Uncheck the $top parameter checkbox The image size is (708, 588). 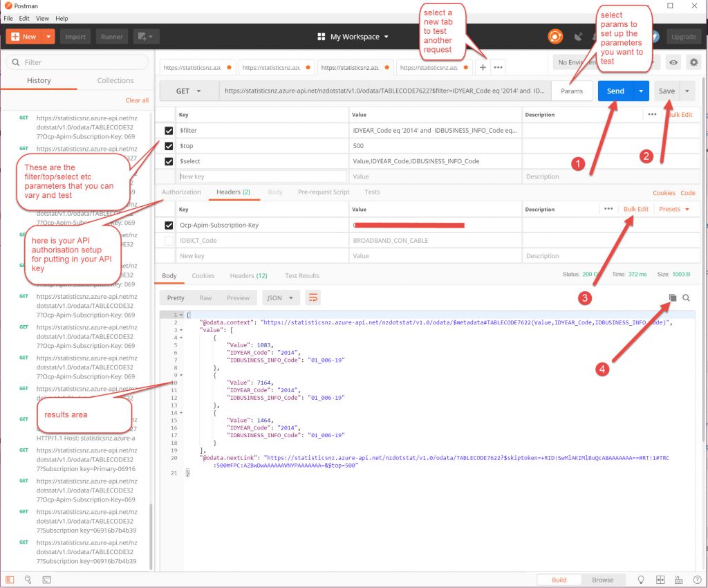[x=169, y=146]
